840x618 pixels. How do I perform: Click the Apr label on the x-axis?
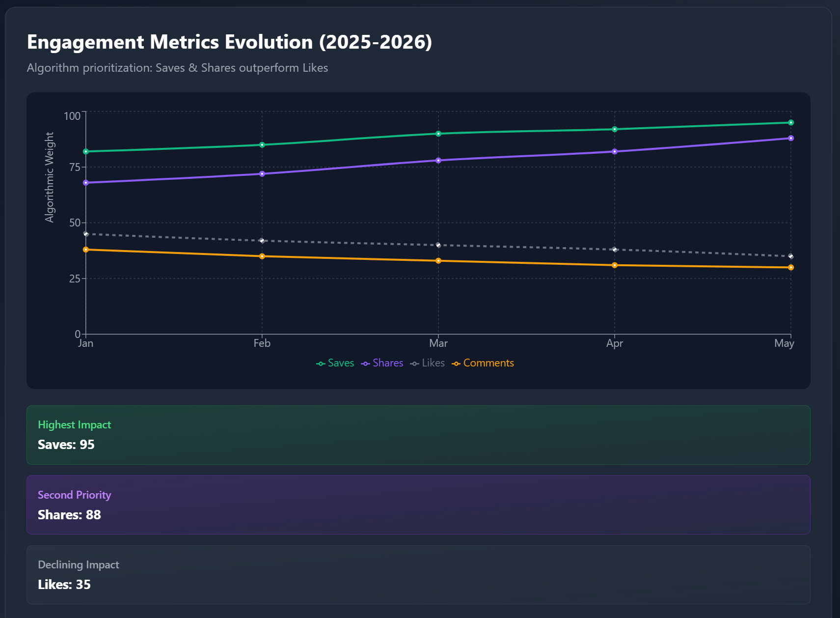pos(615,343)
